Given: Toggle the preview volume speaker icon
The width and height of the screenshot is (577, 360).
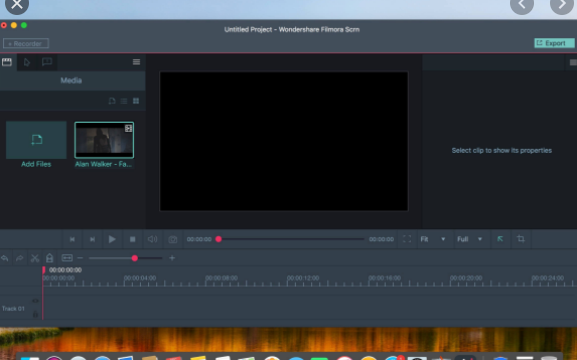Looking at the screenshot, I should pyautogui.click(x=152, y=239).
